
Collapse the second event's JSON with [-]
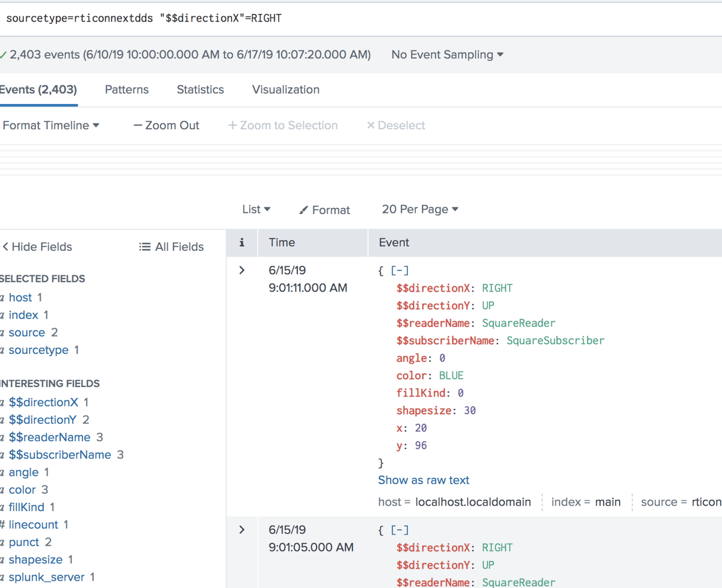(400, 530)
